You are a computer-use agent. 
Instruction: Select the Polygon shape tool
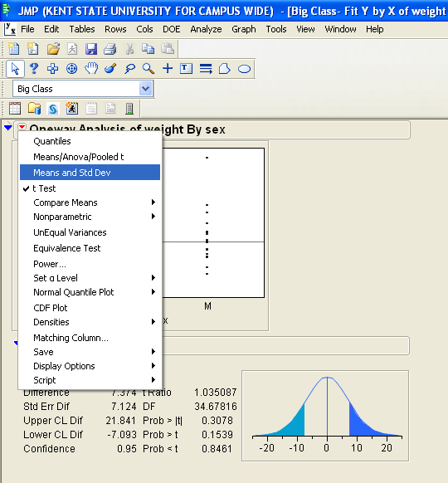225,68
